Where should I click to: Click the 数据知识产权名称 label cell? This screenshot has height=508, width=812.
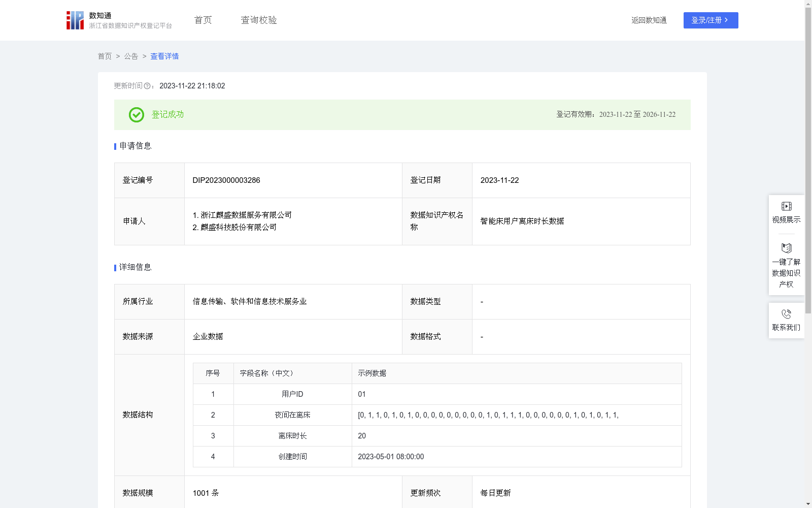point(437,221)
